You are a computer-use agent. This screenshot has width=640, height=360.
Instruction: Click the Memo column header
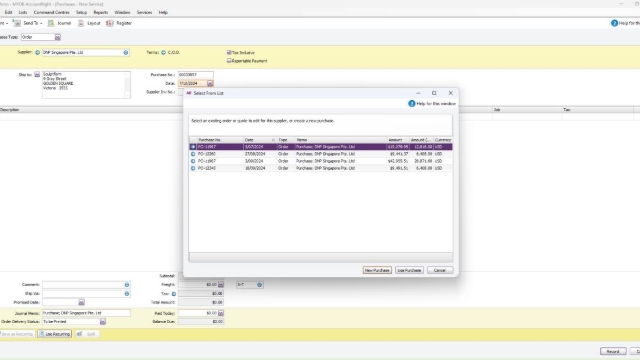tap(340, 140)
